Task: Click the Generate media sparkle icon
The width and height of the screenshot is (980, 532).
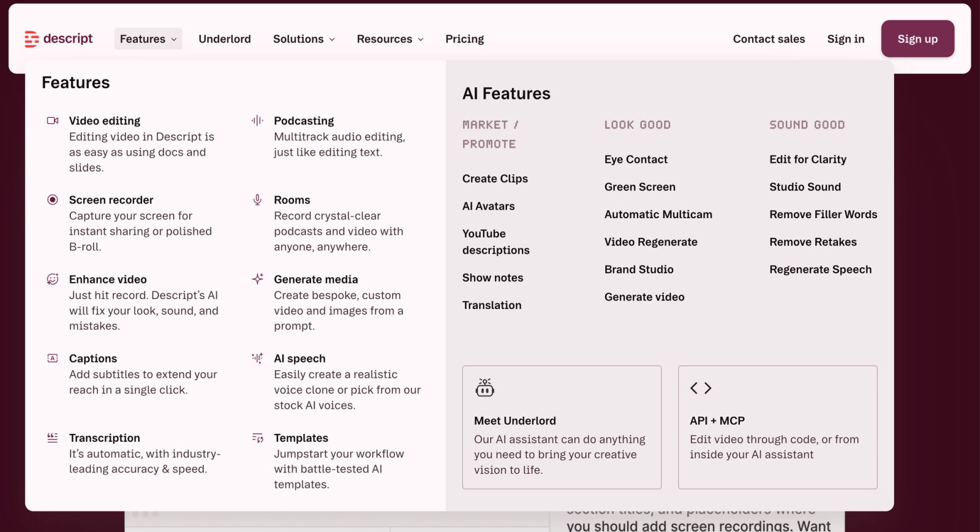Action: 258,279
